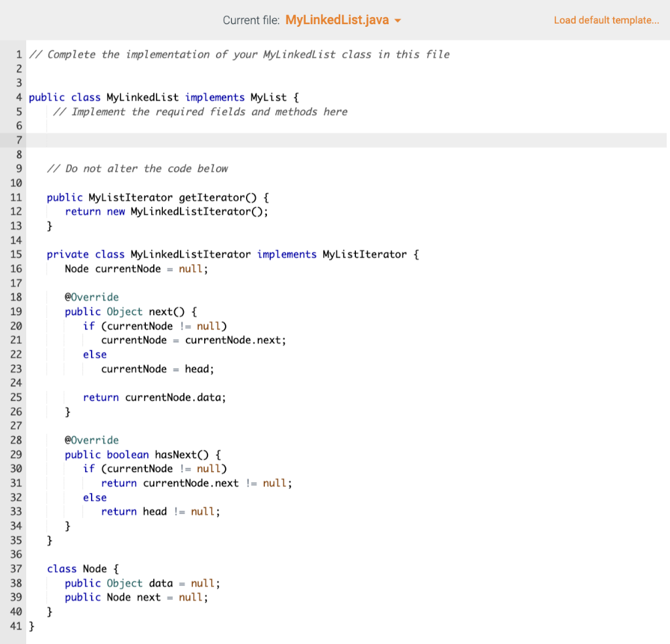The image size is (670, 644).
Task: Click the 'Do not alter the code below' comment
Action: [x=137, y=169]
